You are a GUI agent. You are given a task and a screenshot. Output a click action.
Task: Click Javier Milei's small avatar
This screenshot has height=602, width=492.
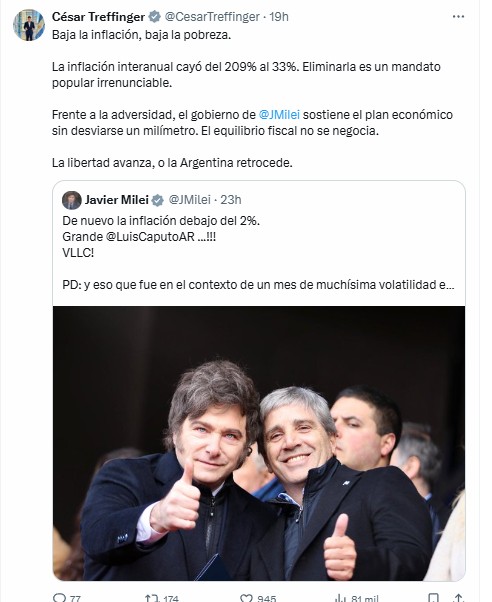[72, 200]
